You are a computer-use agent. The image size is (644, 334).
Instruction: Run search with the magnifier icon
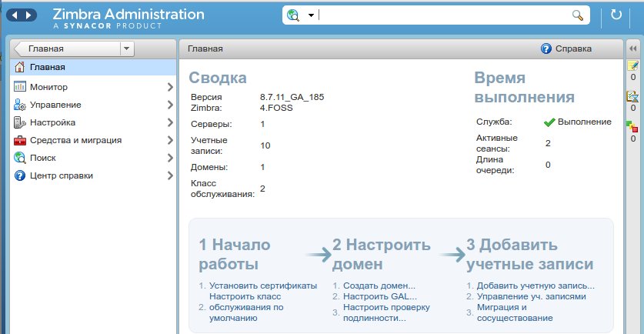click(578, 15)
